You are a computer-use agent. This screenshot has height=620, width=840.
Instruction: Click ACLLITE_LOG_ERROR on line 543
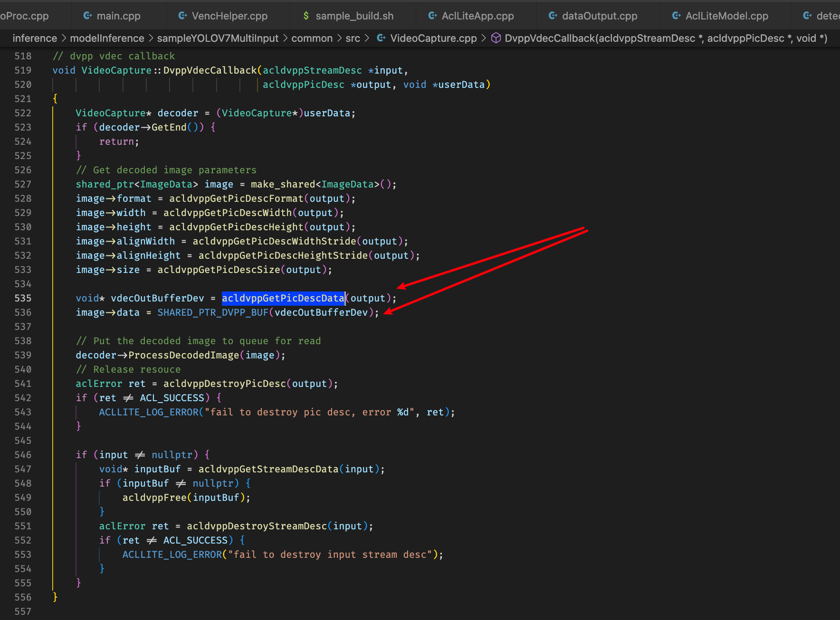(149, 412)
